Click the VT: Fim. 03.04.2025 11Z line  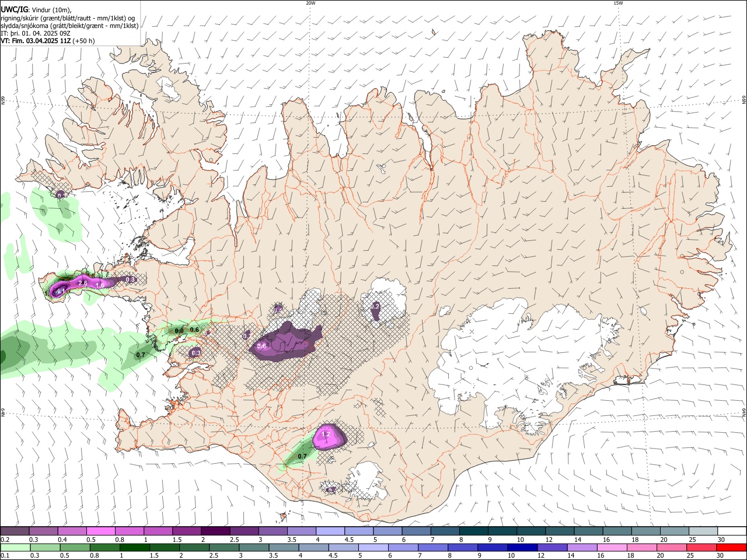(47, 41)
